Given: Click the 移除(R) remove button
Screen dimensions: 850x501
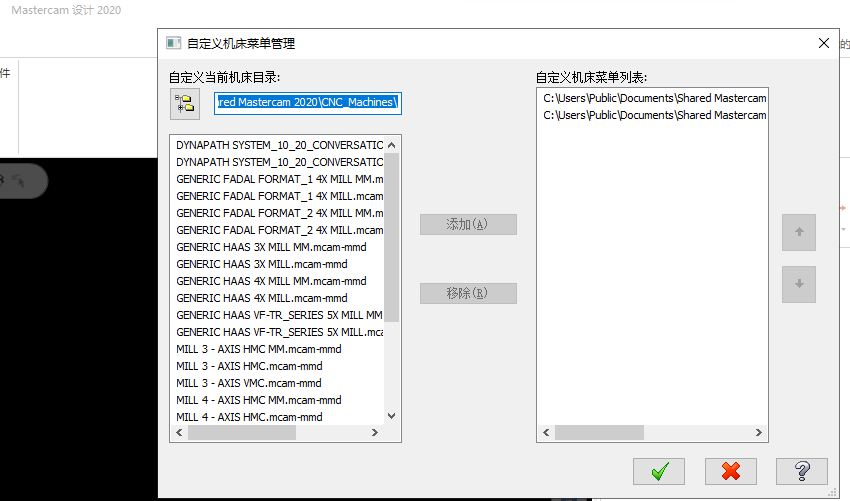Looking at the screenshot, I should 468,293.
